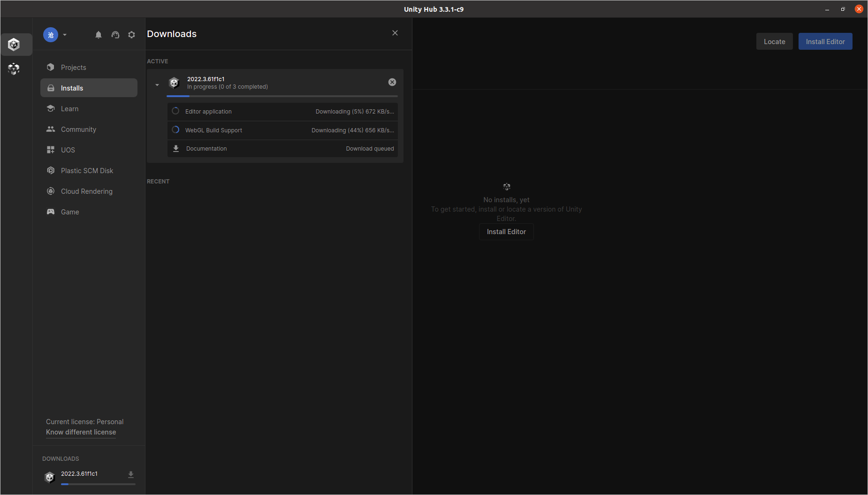This screenshot has height=495, width=868.
Task: Open the UOS section
Action: pyautogui.click(x=89, y=150)
